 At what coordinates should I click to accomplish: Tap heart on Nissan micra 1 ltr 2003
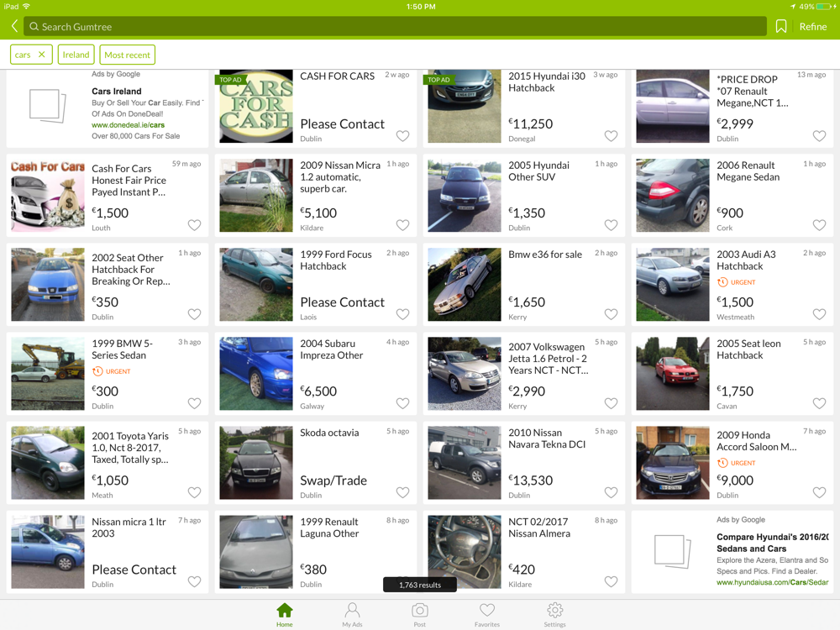pos(195,581)
